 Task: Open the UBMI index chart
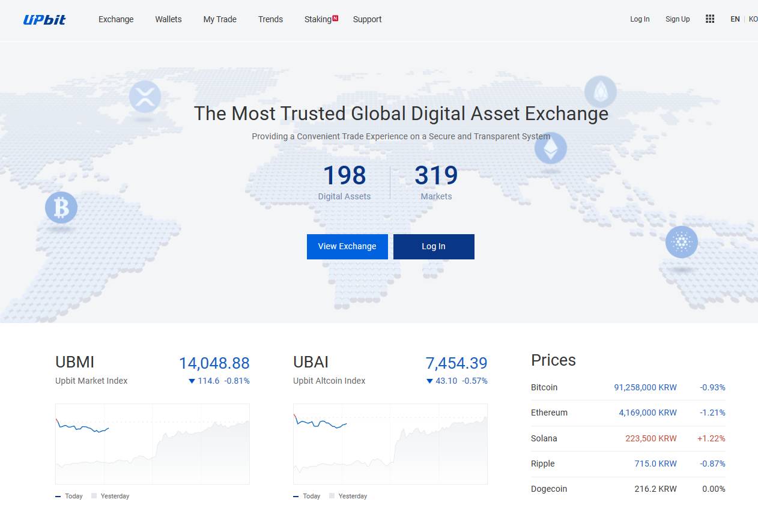pos(153,444)
